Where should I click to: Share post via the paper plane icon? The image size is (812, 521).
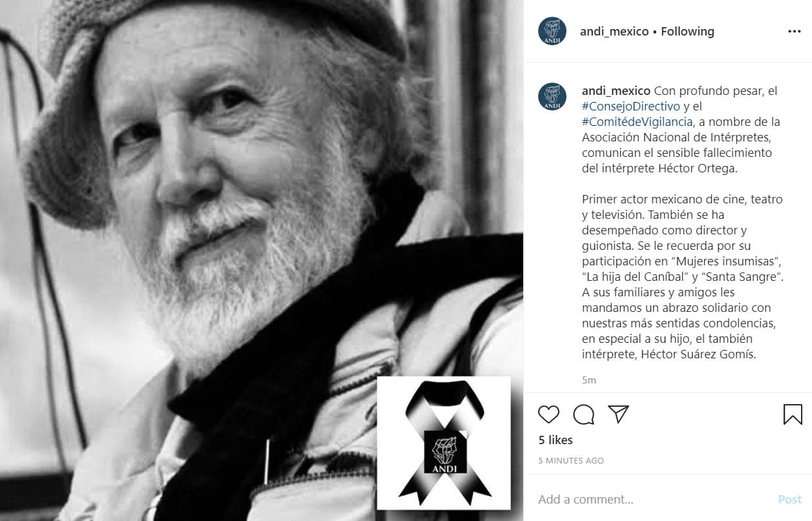tap(618, 414)
